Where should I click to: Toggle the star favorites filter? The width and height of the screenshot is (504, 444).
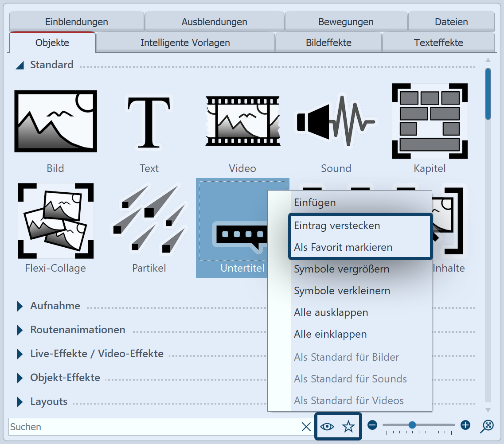(x=349, y=426)
